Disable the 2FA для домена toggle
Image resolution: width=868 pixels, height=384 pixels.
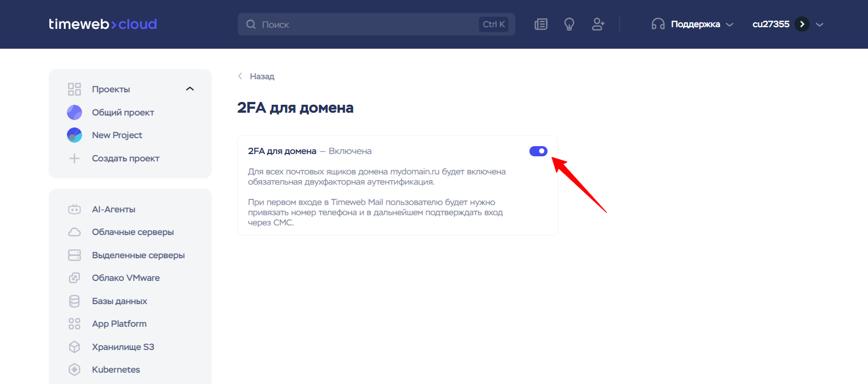[x=538, y=151]
